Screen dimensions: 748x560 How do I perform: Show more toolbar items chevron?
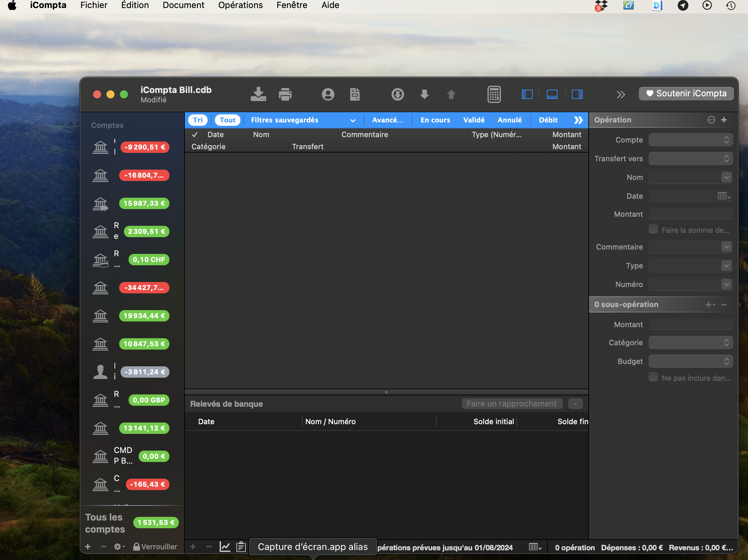click(x=620, y=94)
